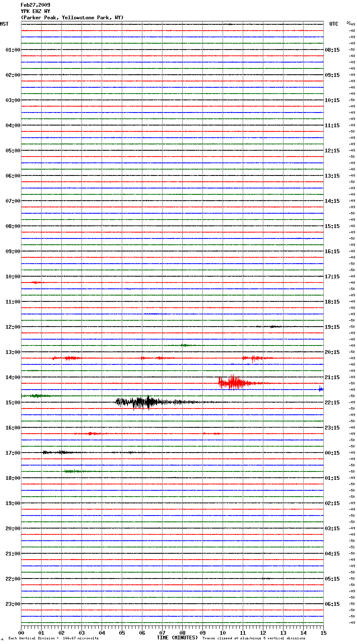357x644 pixels.
Task: Click the 04:15 UTC time label
Action: click(x=332, y=554)
